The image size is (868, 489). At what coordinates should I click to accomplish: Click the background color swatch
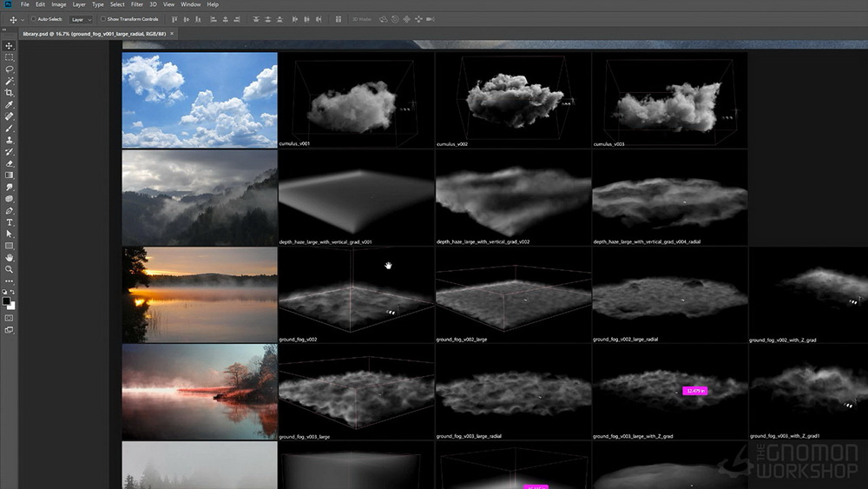[12, 306]
